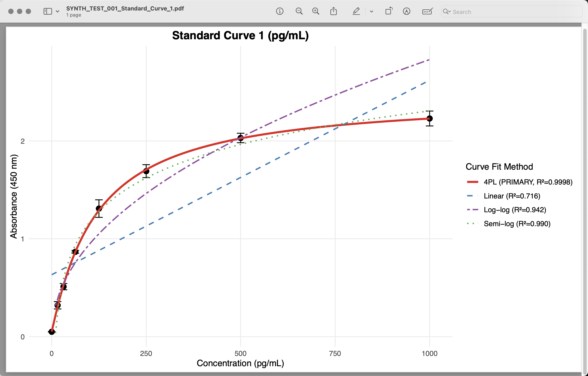588x376 pixels.
Task: Enter full screen with the green button
Action: pos(29,11)
